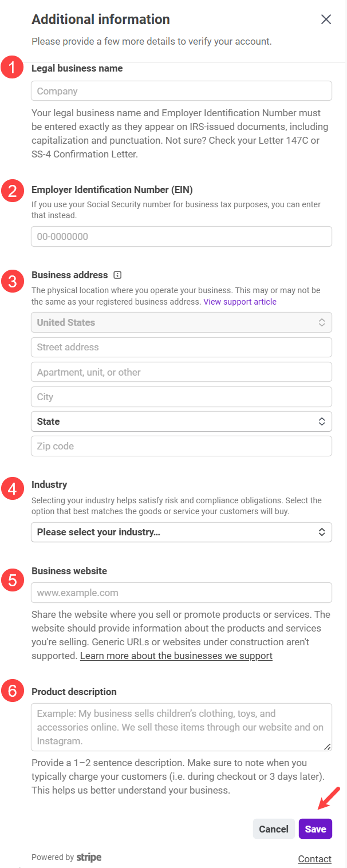The height and width of the screenshot is (868, 347).
Task: Focus the Zip code input
Action: [181, 446]
